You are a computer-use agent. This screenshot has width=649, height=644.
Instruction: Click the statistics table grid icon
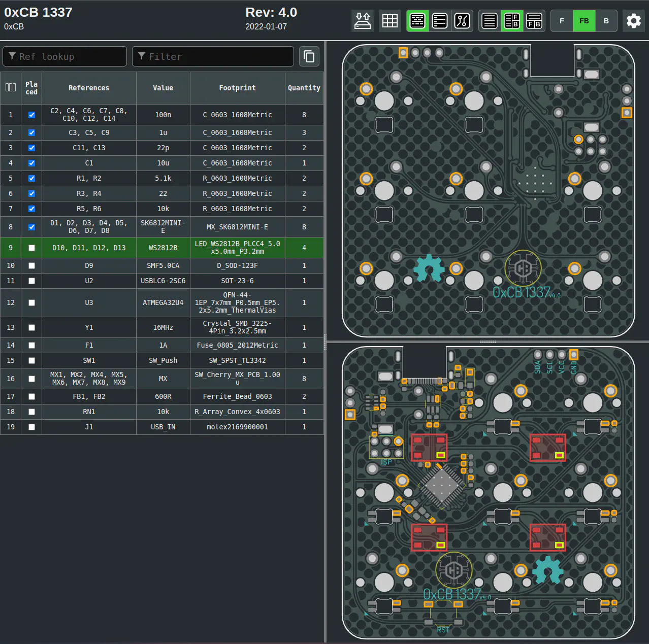[390, 21]
